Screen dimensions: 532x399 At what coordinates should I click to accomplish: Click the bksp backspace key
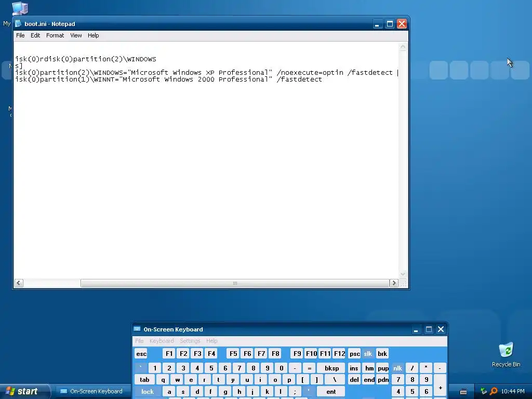point(331,368)
